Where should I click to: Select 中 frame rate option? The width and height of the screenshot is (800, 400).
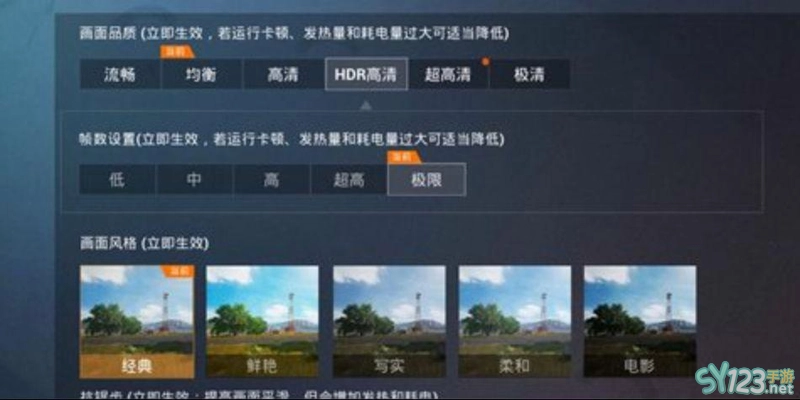194,180
